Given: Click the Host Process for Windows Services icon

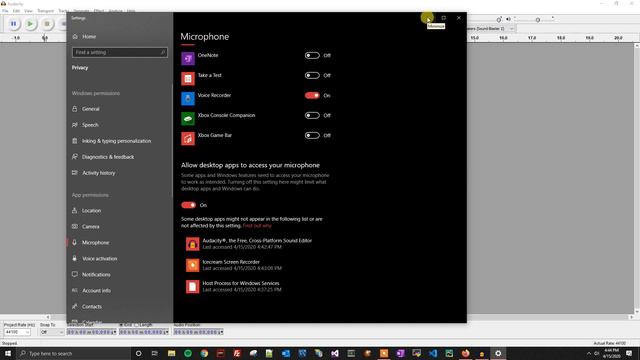Looking at the screenshot, I should (x=193, y=286).
